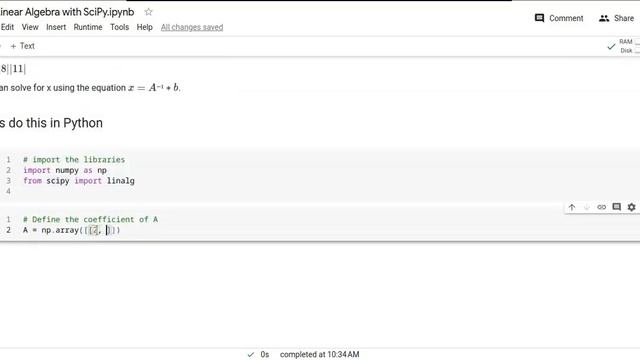Screen dimensions: 640x360
Task: Move cell down with arrow icon
Action: (587, 207)
